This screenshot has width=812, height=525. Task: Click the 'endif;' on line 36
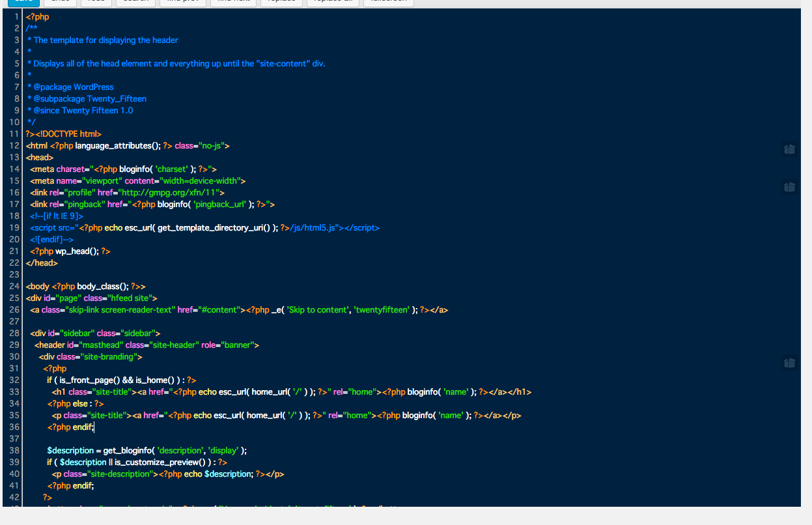click(82, 427)
